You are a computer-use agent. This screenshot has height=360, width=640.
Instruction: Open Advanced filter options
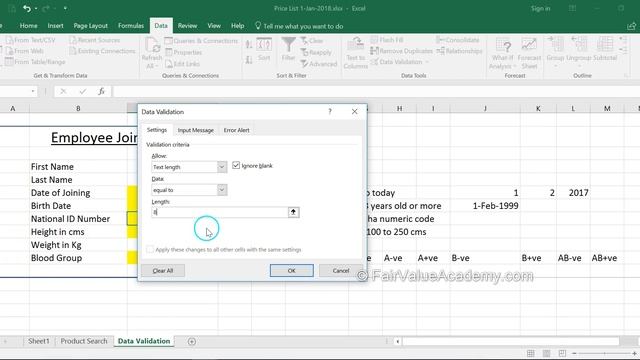coord(319,64)
